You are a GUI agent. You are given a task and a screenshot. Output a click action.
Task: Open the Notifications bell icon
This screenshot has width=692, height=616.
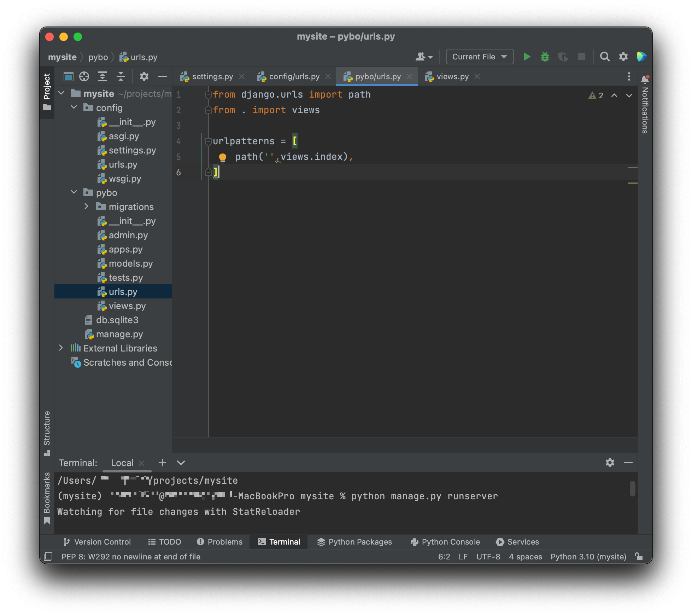[x=645, y=79]
